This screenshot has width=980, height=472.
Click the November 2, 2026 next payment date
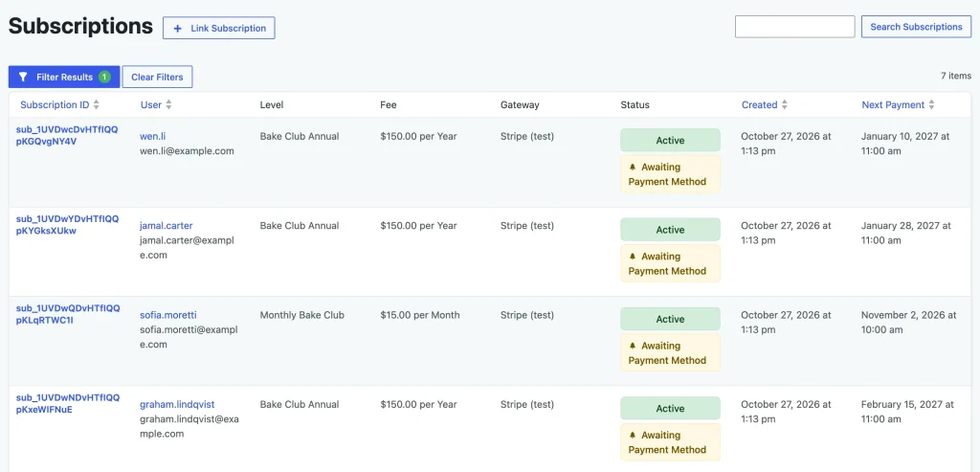(909, 322)
